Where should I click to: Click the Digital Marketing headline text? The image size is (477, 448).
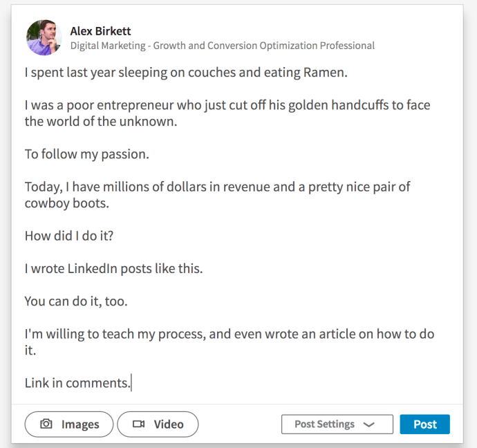(223, 46)
